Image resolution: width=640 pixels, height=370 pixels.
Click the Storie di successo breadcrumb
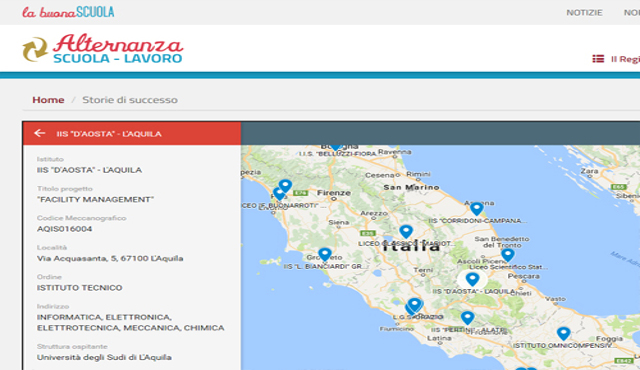[x=130, y=100]
